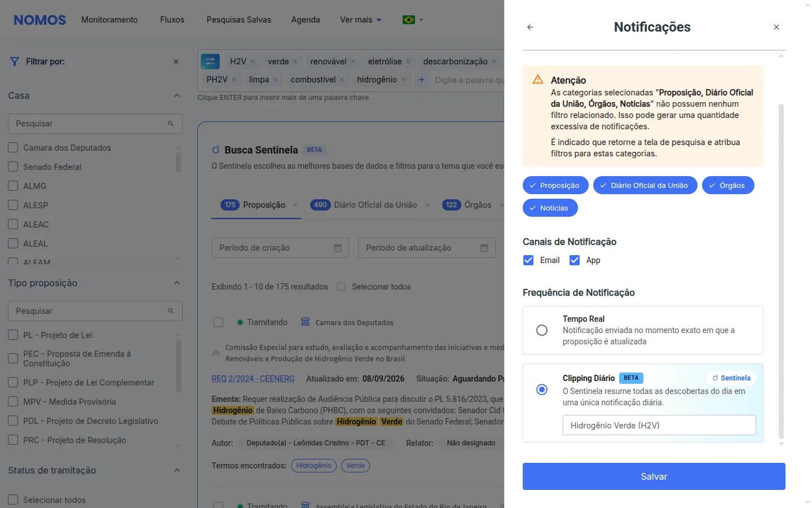Uncheck the App notification channel
The width and height of the screenshot is (812, 508).
(575, 260)
